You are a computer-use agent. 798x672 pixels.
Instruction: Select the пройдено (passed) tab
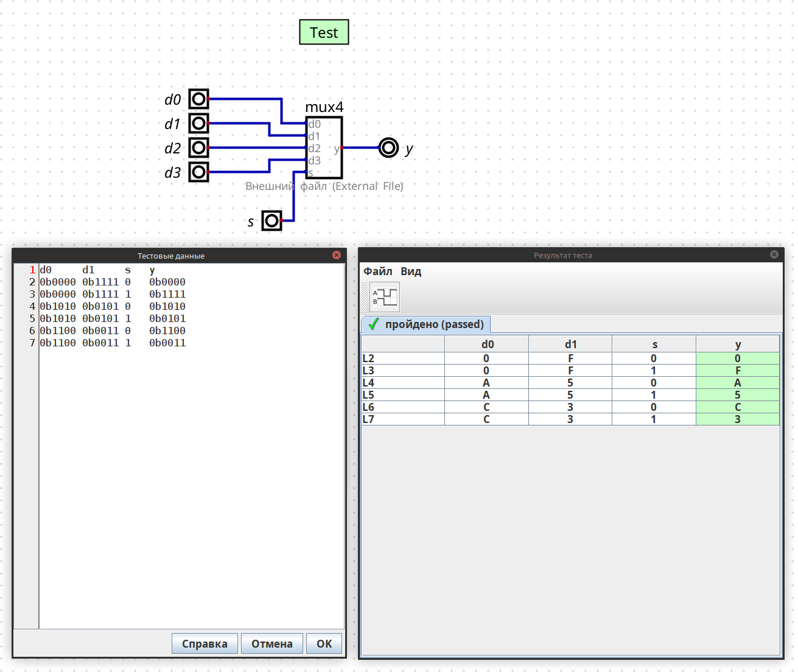[426, 324]
